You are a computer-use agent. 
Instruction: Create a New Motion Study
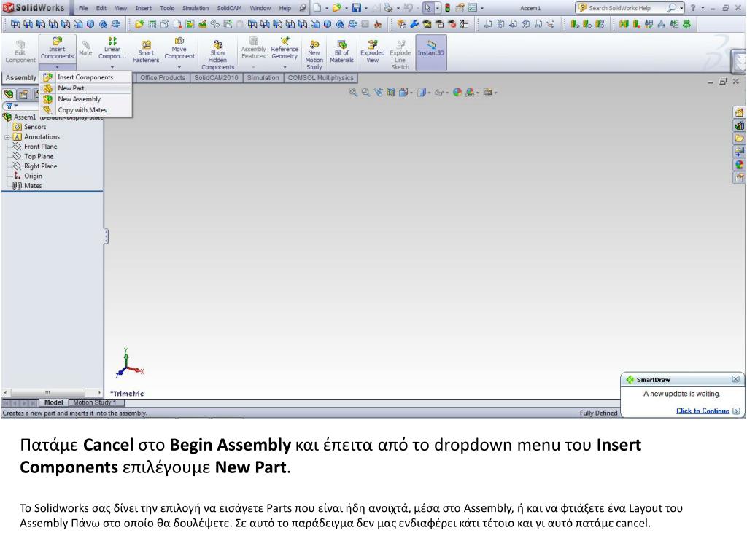314,55
